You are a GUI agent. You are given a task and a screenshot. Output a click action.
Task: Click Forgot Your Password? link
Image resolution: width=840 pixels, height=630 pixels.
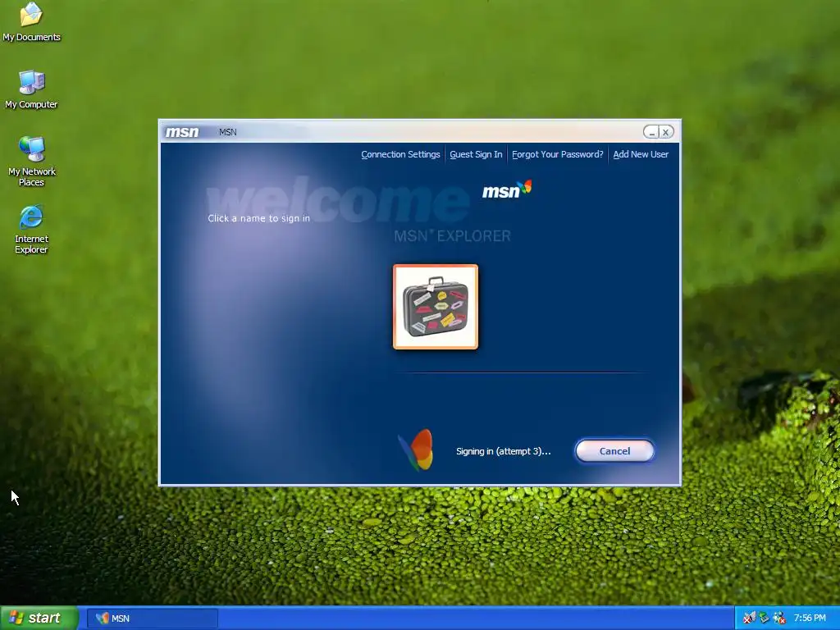pos(557,154)
